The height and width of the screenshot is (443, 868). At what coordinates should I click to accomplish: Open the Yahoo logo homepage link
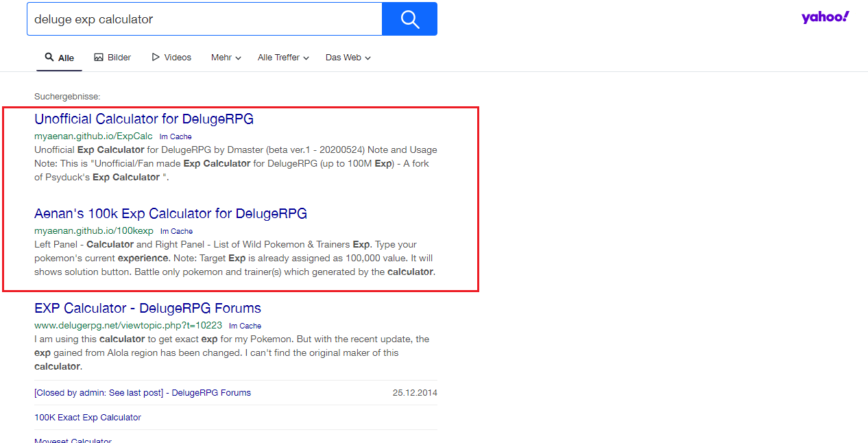point(825,17)
